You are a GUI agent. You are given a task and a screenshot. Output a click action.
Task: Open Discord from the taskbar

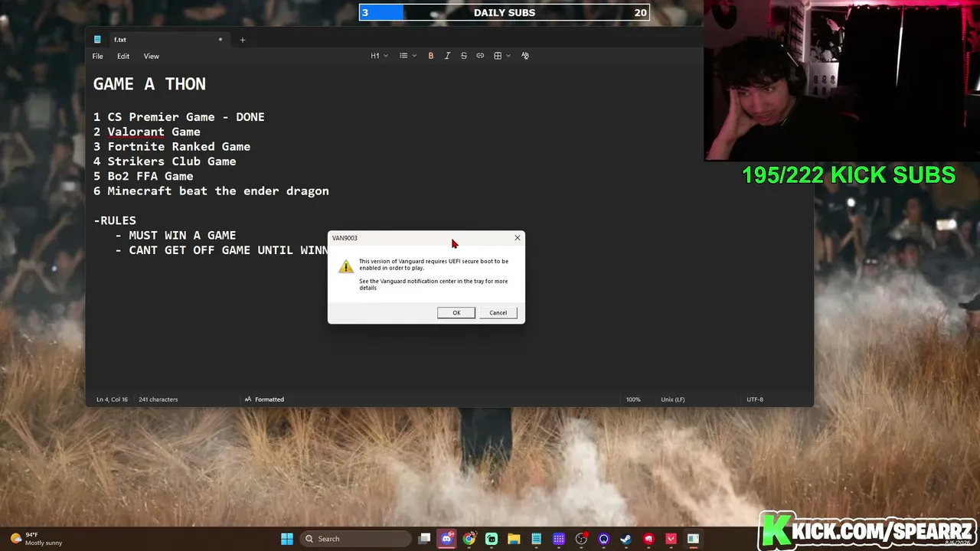(x=447, y=539)
